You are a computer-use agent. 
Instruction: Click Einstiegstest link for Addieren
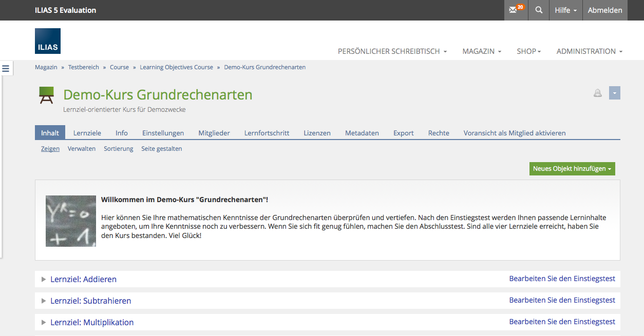click(x=562, y=279)
